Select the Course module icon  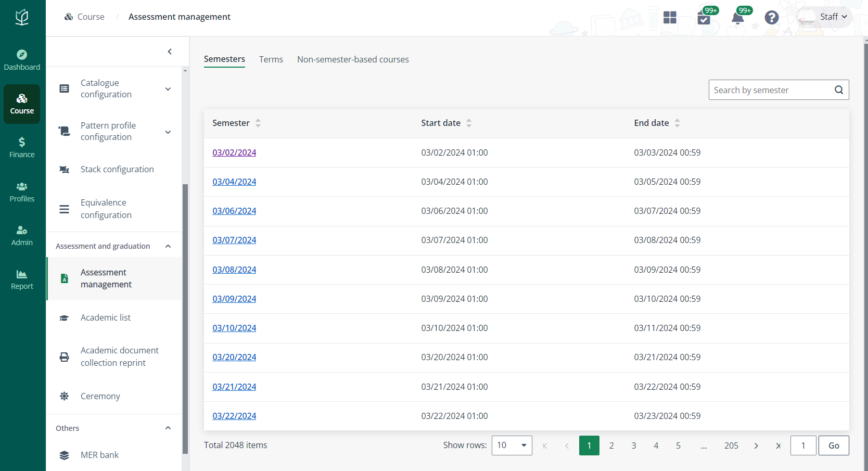pos(22,98)
